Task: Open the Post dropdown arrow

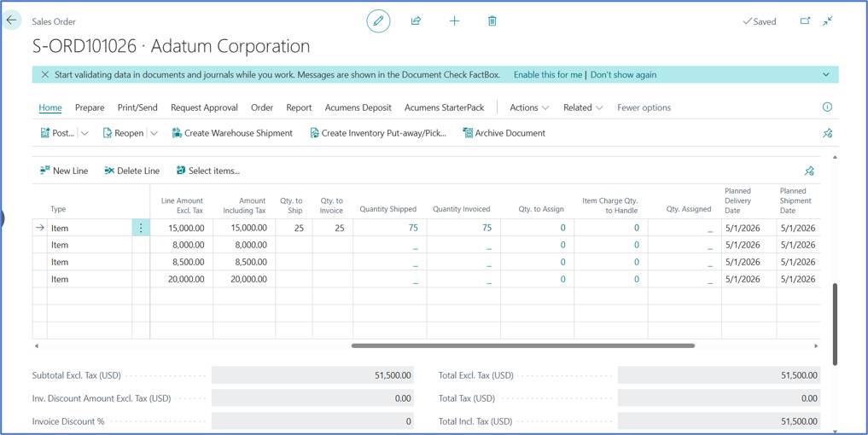Action: point(84,133)
